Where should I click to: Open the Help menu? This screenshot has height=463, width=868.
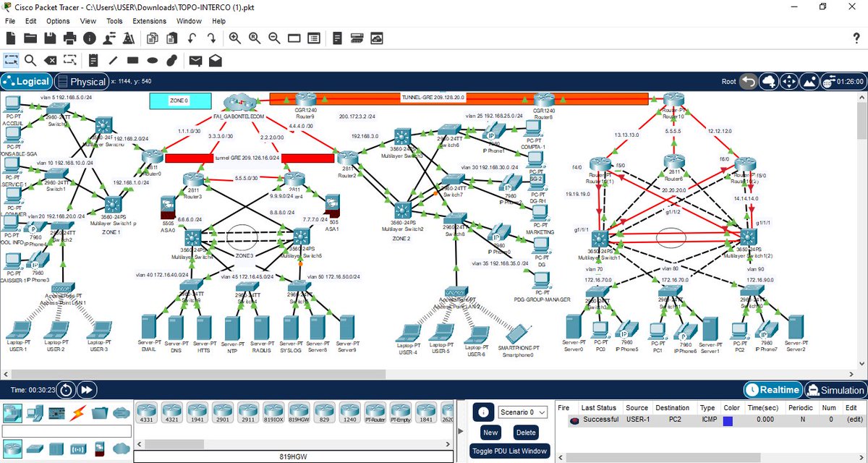click(219, 21)
